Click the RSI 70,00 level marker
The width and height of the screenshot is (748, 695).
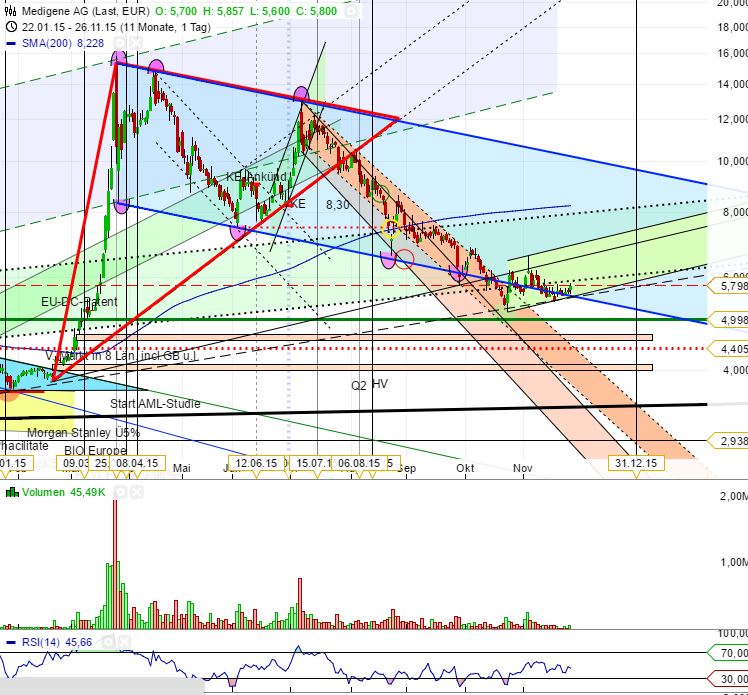728,653
